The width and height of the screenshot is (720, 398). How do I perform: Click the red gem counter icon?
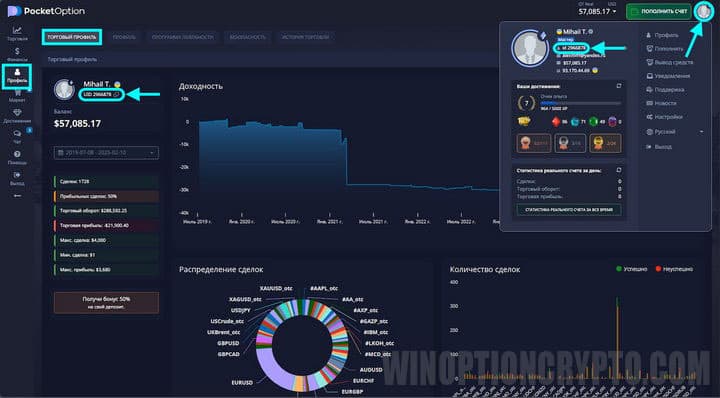tap(556, 122)
